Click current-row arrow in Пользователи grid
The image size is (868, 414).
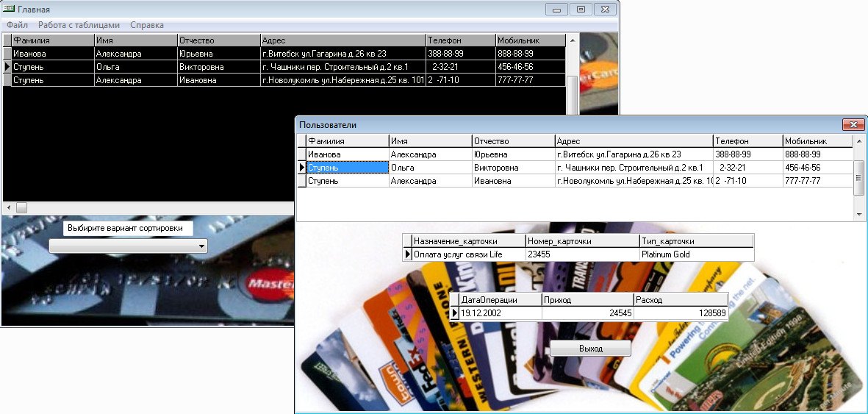(x=301, y=168)
